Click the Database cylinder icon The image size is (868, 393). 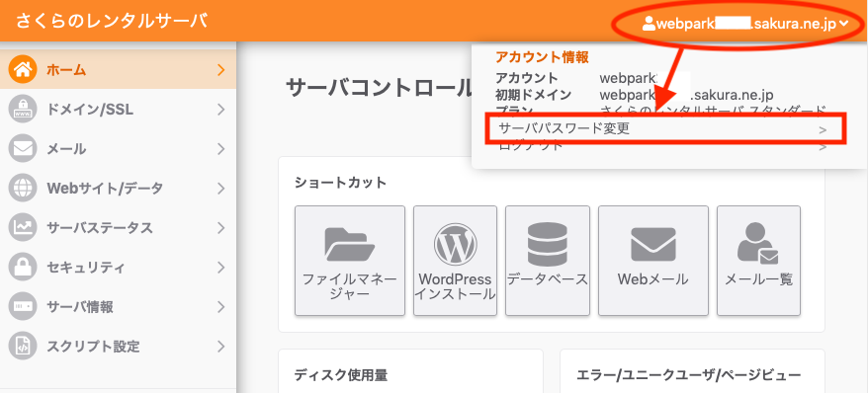pos(547,244)
